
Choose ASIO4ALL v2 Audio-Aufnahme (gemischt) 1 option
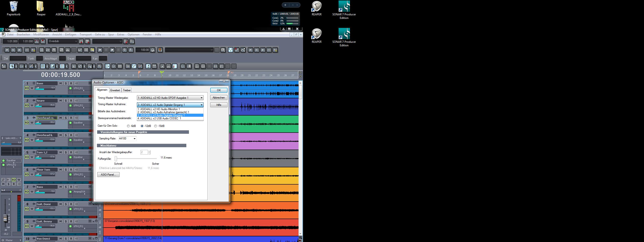click(170, 112)
